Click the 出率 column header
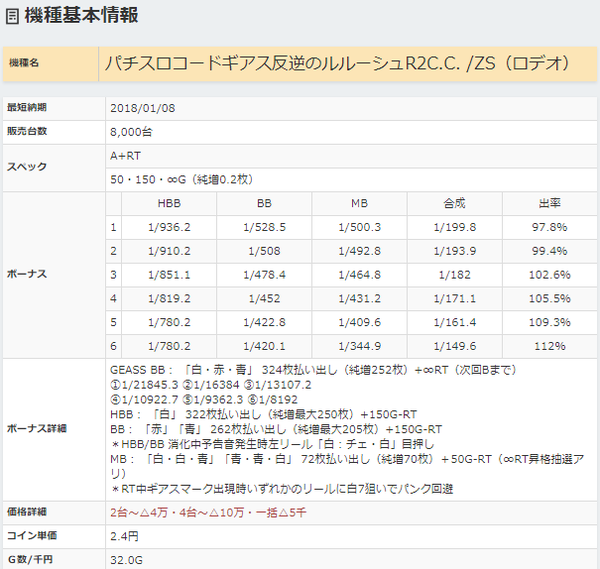Viewport: 600px width, 569px height. point(550,203)
